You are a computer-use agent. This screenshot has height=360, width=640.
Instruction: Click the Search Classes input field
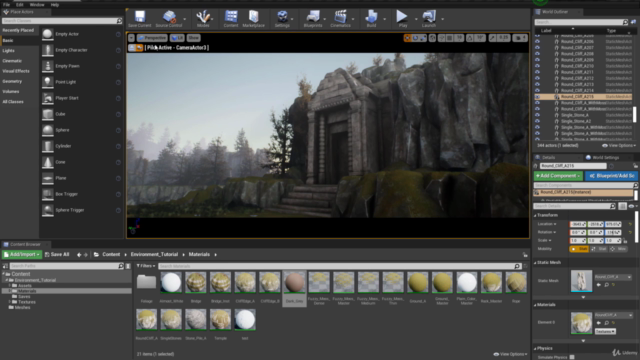(62, 21)
